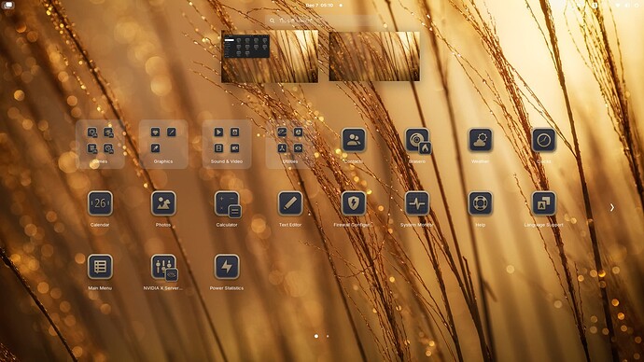The image size is (644, 362).
Task: Open the Graphics app folder
Action: click(163, 144)
